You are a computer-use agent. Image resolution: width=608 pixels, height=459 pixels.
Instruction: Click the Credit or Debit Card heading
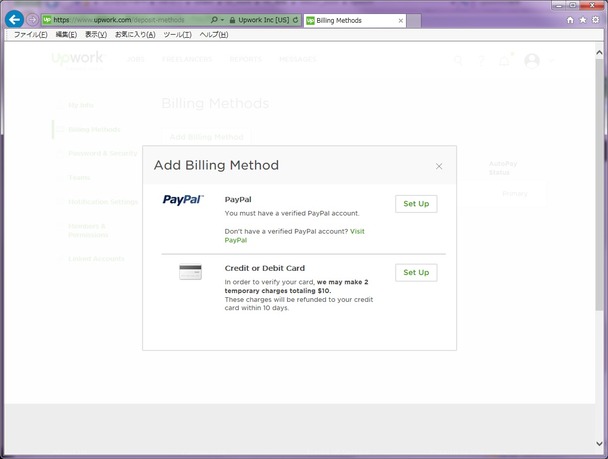tap(265, 268)
